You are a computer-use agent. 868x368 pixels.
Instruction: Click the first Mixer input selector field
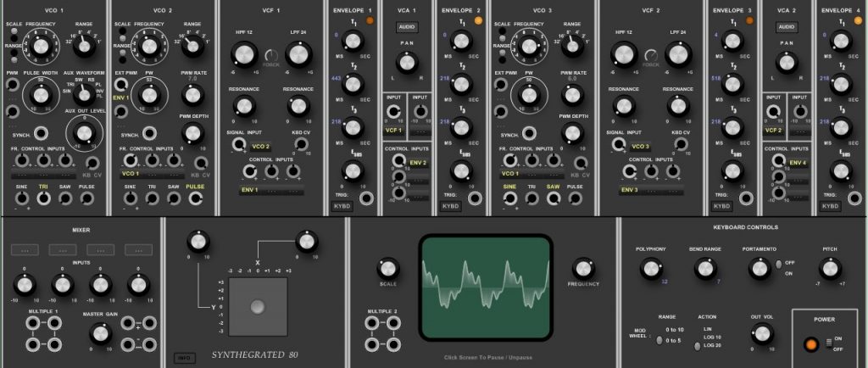click(x=25, y=250)
